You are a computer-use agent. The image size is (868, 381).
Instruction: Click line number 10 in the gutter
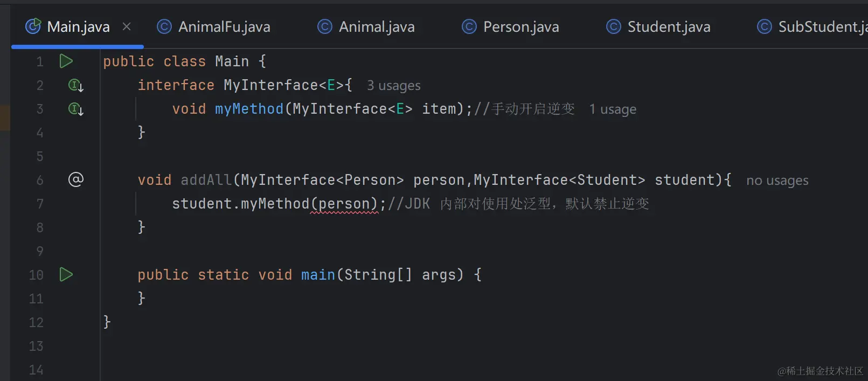click(x=36, y=275)
